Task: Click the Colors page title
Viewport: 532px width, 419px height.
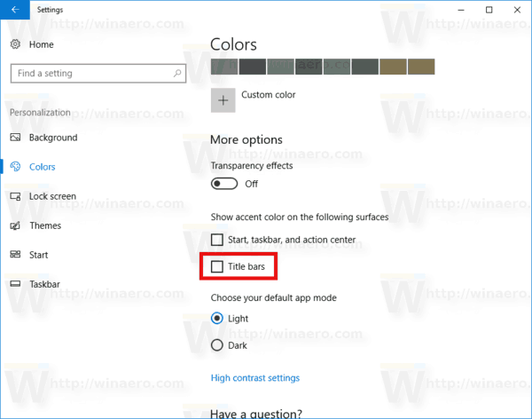Action: (x=233, y=44)
